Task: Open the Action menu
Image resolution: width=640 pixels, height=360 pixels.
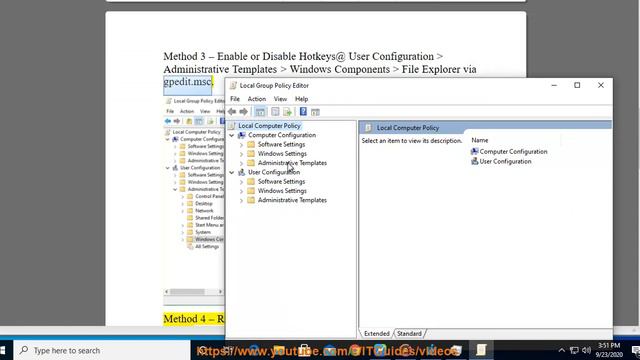Action: pos(257,99)
